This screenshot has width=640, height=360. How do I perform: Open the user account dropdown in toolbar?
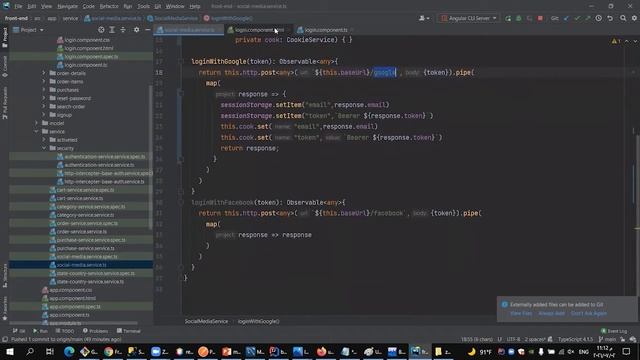pyautogui.click(x=424, y=18)
